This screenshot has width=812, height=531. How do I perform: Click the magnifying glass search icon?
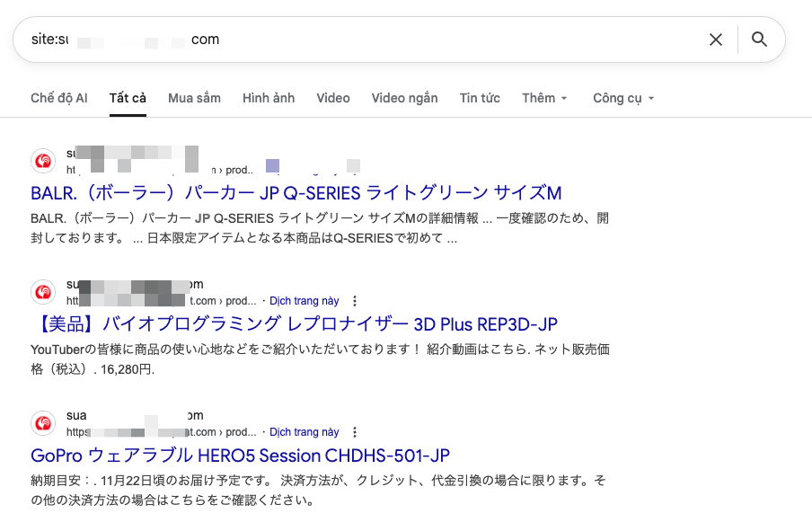click(759, 40)
